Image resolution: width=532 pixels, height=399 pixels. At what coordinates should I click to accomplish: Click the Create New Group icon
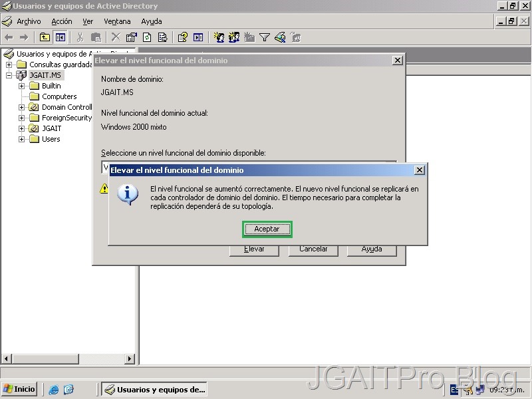(x=234, y=37)
